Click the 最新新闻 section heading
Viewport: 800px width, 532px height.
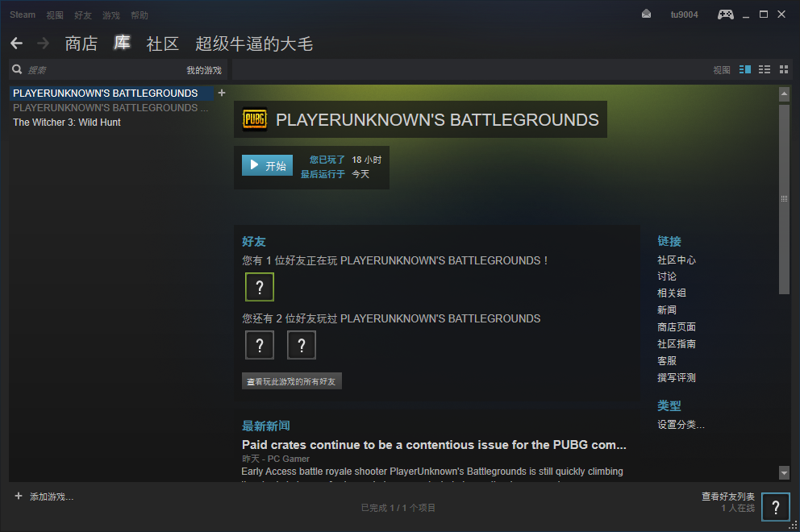point(266,426)
